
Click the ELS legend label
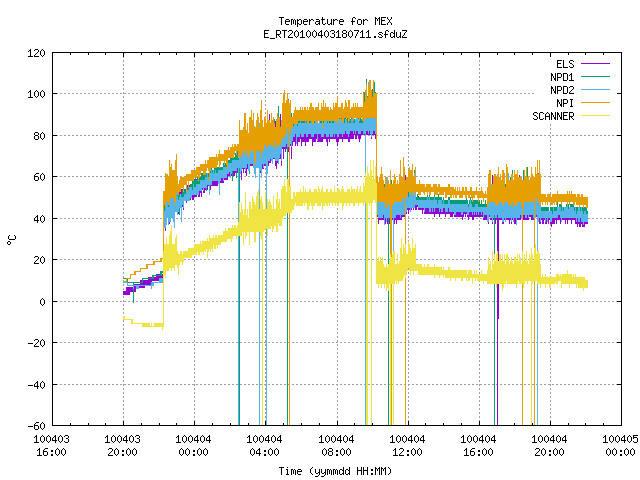565,64
